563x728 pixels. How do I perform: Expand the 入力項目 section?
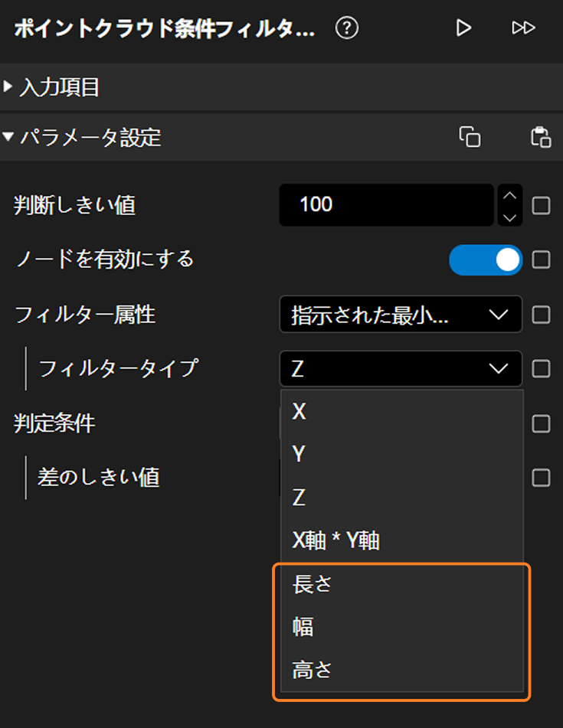(x=9, y=87)
